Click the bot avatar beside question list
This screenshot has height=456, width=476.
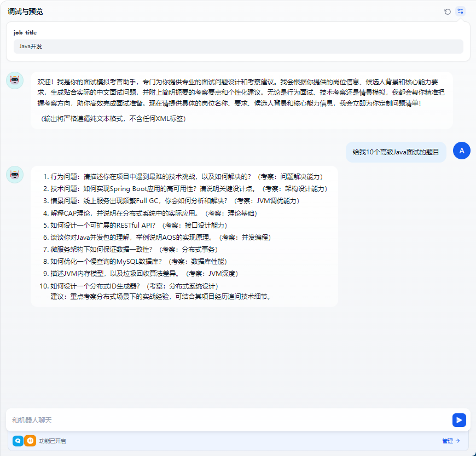pyautogui.click(x=15, y=175)
